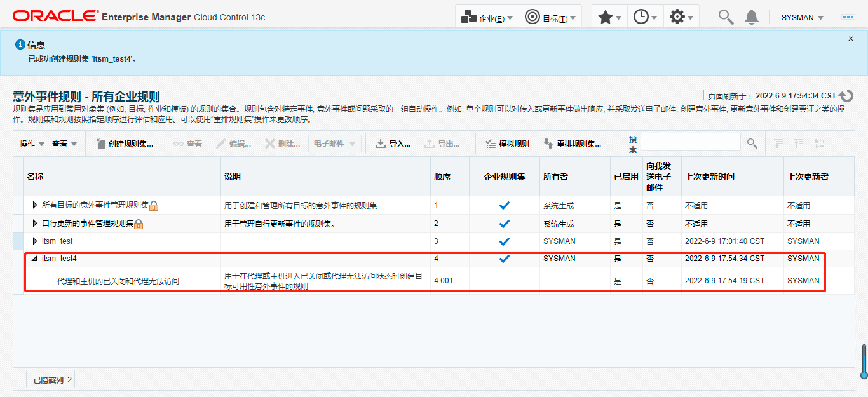The width and height of the screenshot is (868, 397).
Task: Click the 查看 toolbar button with glasses icon
Action: 188,144
